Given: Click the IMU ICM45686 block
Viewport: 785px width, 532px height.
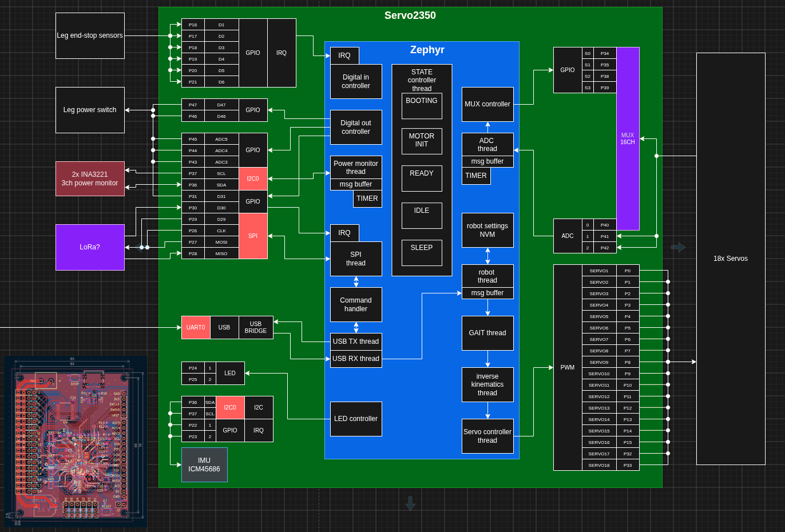Looking at the screenshot, I should pos(204,464).
